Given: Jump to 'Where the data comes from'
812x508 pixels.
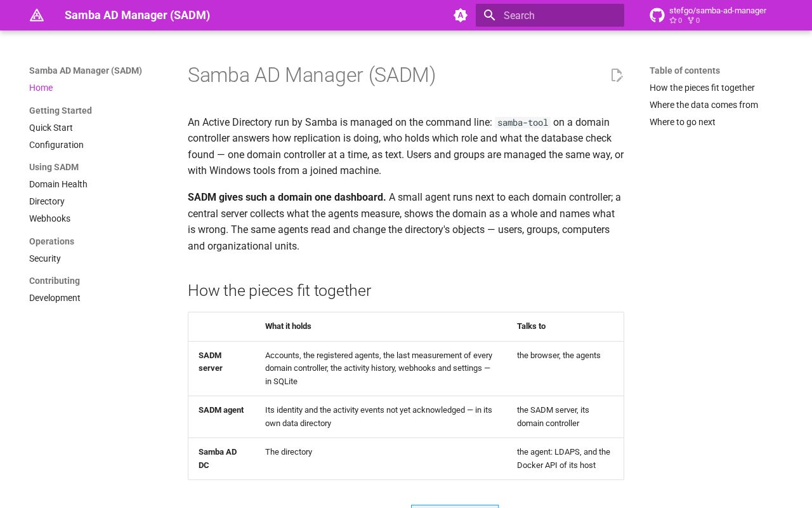Looking at the screenshot, I should pyautogui.click(x=704, y=105).
